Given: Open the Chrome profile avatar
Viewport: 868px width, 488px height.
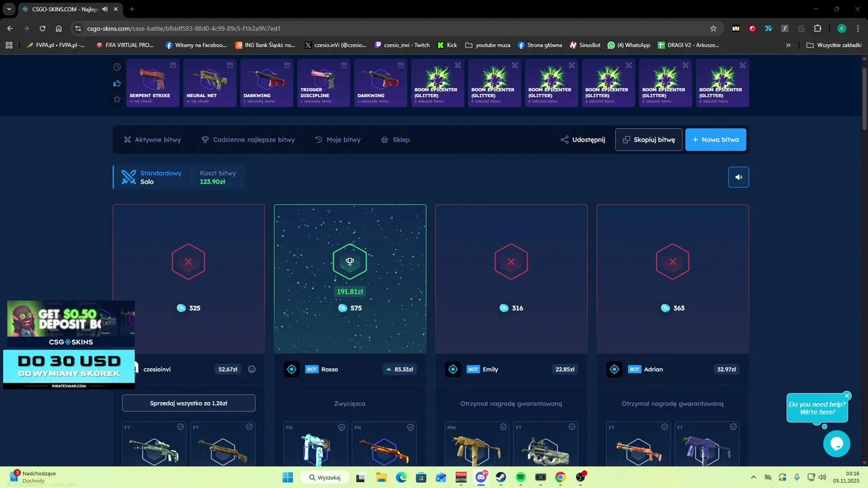Looking at the screenshot, I should pos(842,28).
